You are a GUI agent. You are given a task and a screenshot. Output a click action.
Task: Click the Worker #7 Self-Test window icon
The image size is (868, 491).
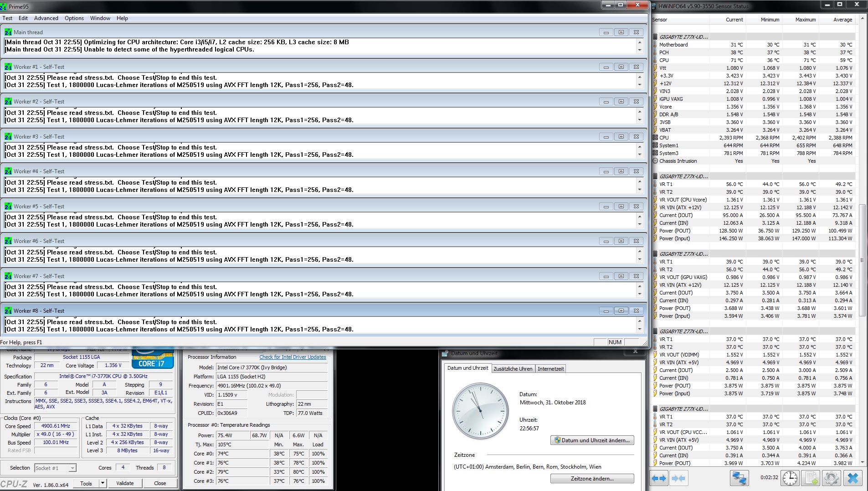tap(8, 276)
